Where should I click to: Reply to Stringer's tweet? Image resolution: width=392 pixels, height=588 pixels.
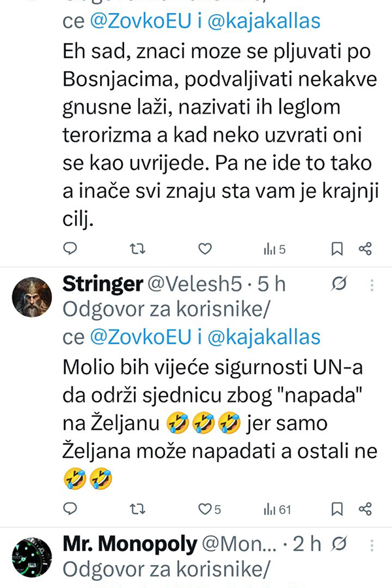pos(71,509)
